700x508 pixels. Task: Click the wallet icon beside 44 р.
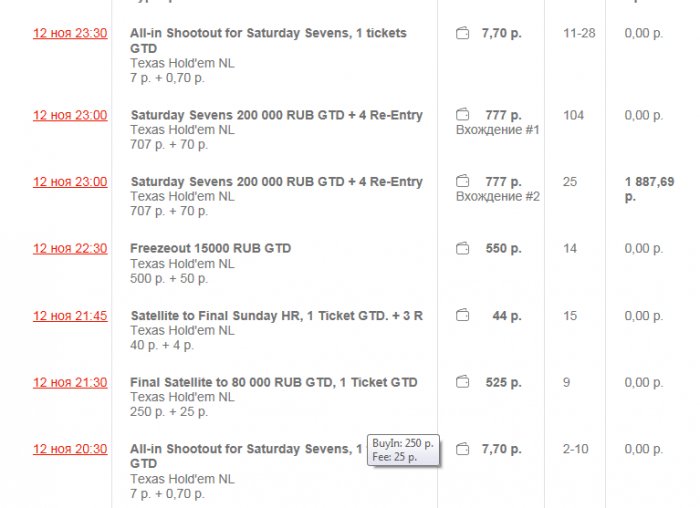pos(462,316)
